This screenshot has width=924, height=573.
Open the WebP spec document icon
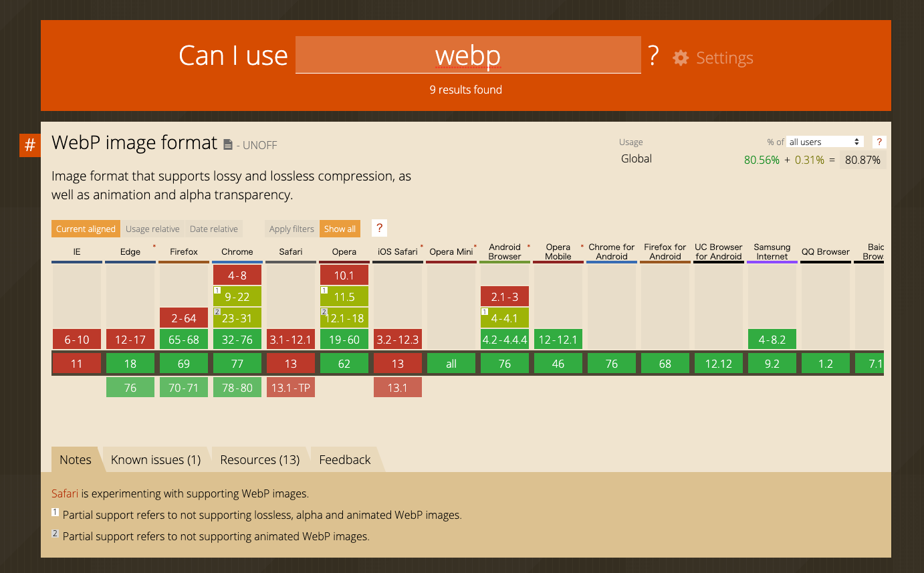coord(228,144)
